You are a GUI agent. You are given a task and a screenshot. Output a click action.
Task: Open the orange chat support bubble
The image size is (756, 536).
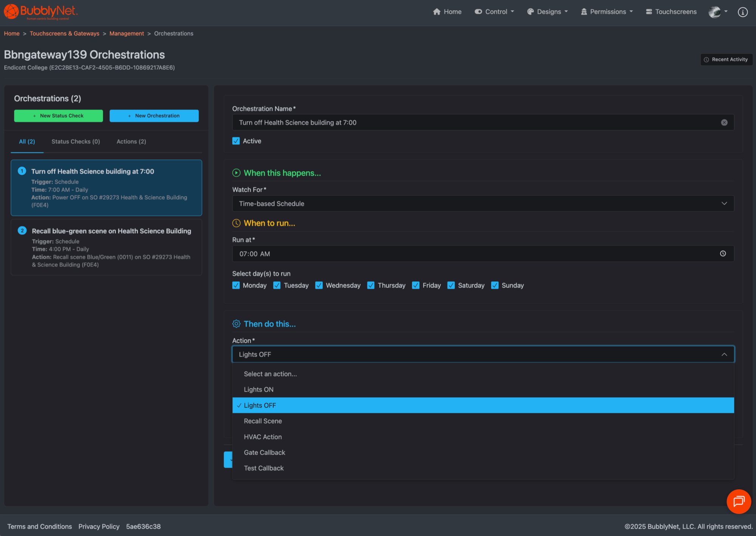(738, 501)
